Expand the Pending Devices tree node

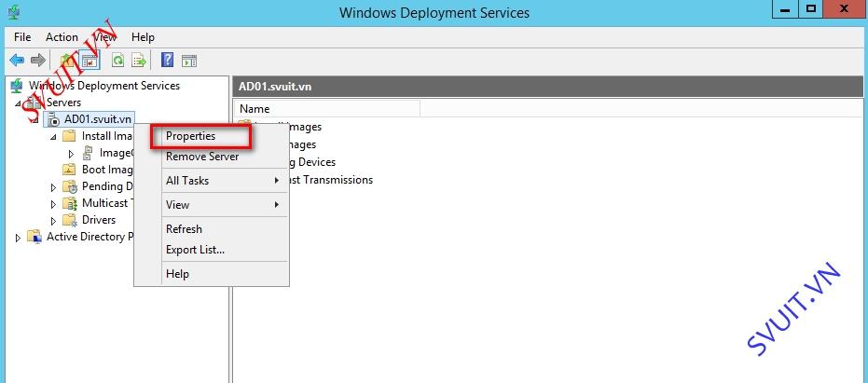click(x=53, y=187)
